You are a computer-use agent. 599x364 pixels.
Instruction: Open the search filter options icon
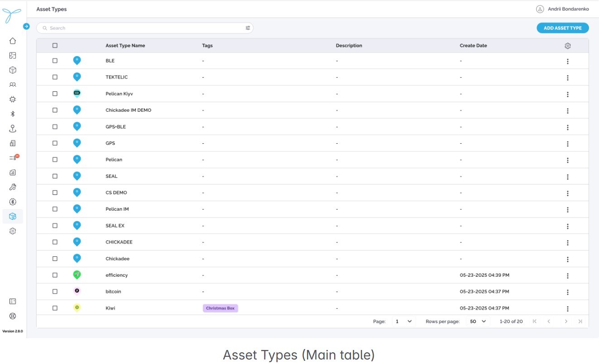(248, 28)
